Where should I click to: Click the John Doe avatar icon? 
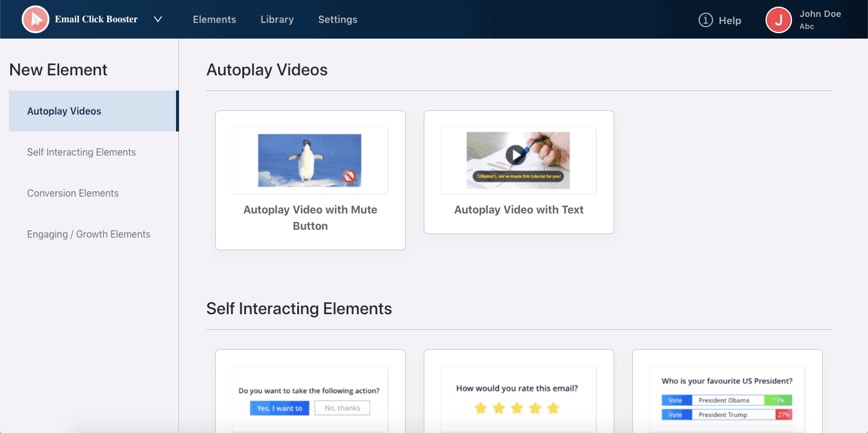click(x=778, y=20)
